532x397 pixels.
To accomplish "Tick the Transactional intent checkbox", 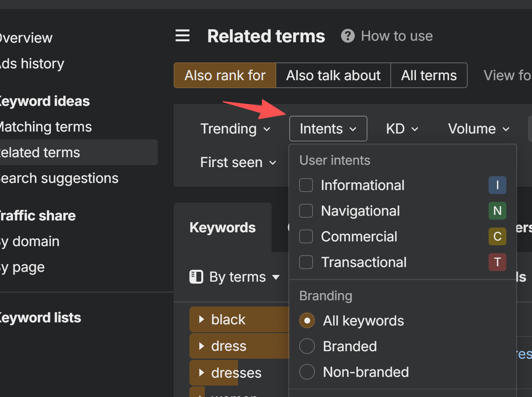I will 306,262.
